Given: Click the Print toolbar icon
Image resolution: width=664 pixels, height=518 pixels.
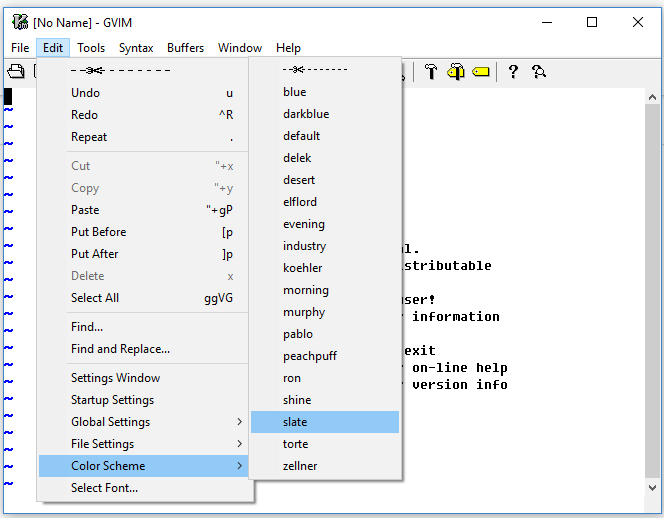Looking at the screenshot, I should [x=16, y=71].
